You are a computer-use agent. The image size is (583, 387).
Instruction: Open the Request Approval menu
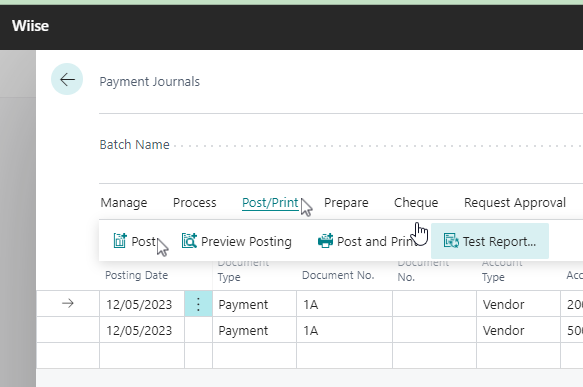(515, 203)
